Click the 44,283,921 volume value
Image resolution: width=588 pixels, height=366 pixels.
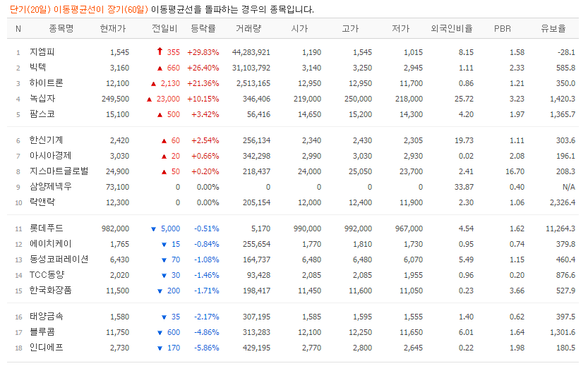tap(251, 52)
